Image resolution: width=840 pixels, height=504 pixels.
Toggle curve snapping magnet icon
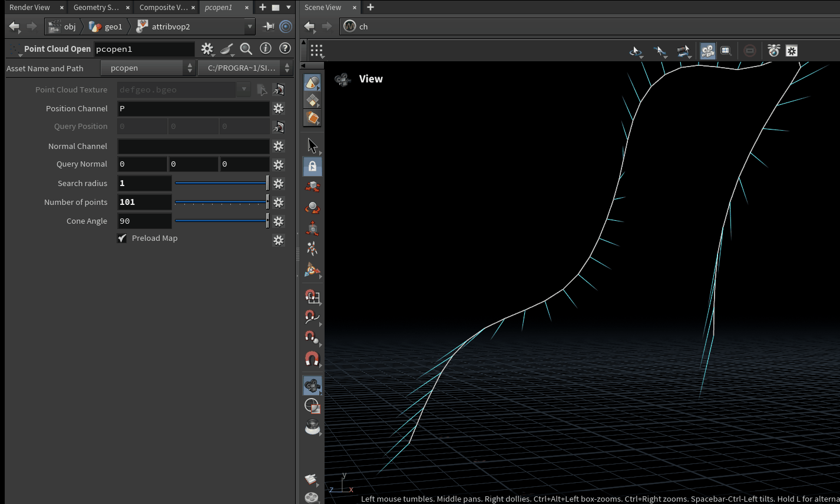[x=312, y=317]
